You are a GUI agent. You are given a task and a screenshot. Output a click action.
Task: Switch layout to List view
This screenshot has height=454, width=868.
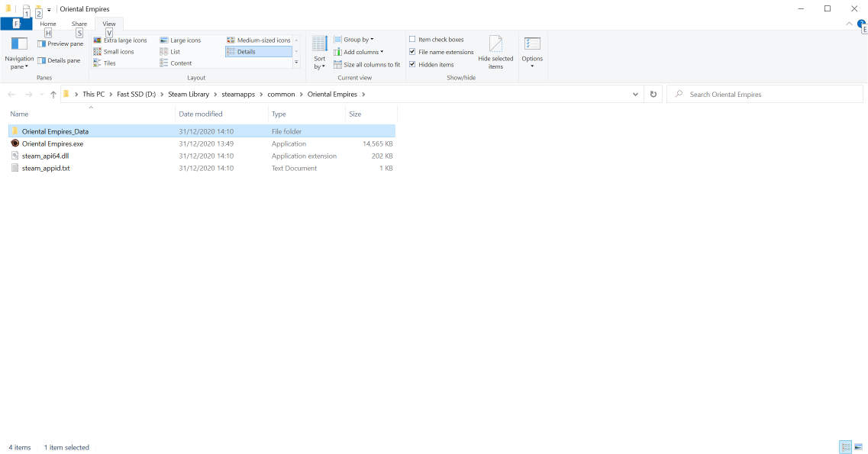pos(170,52)
